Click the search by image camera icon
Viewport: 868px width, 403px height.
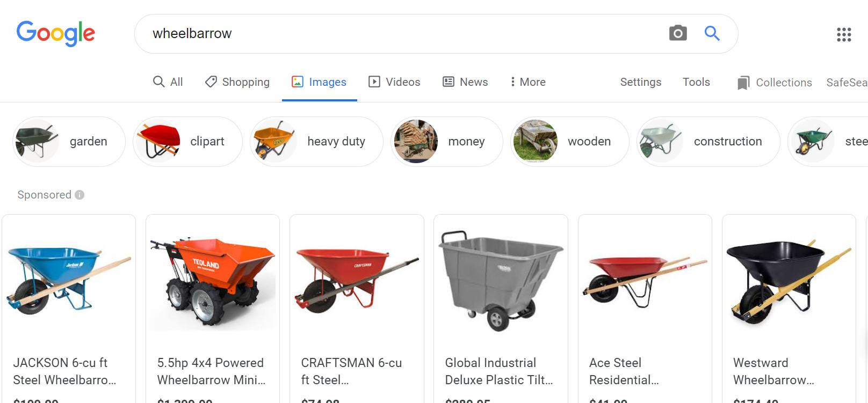678,33
